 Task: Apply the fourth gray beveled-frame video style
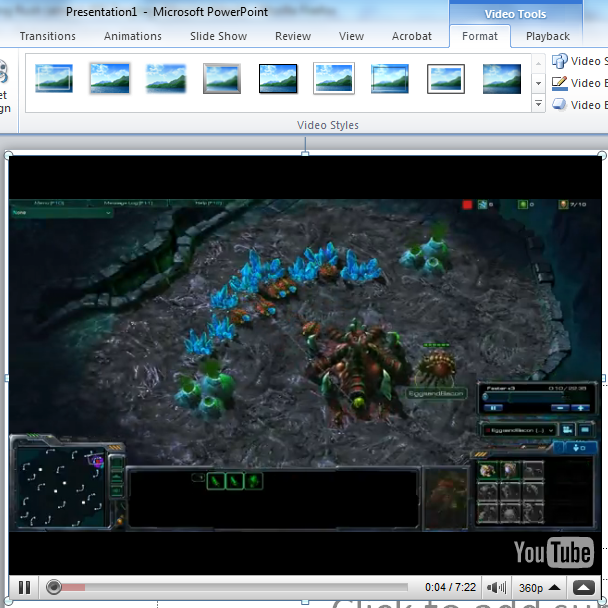point(222,79)
